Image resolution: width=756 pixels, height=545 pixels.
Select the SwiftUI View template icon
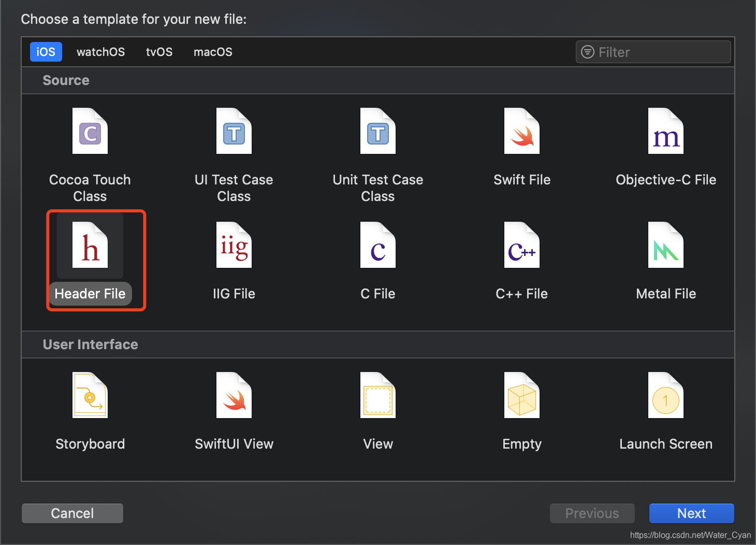234,395
